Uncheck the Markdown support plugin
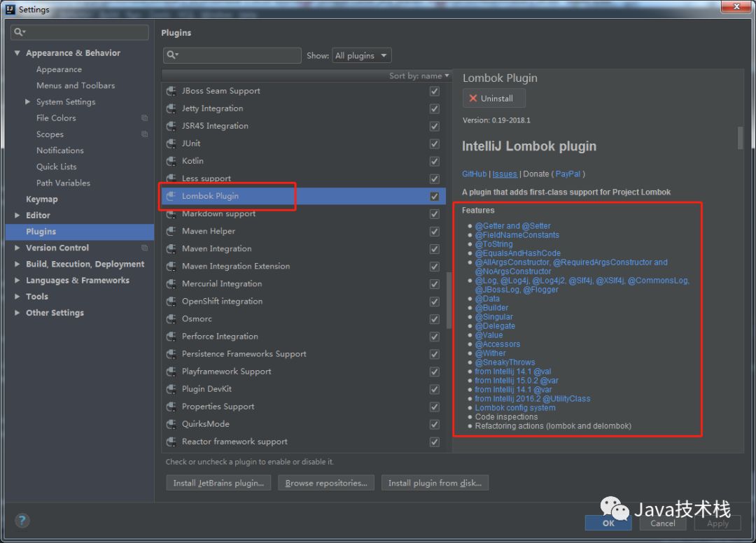Image resolution: width=756 pixels, height=543 pixels. [435, 214]
